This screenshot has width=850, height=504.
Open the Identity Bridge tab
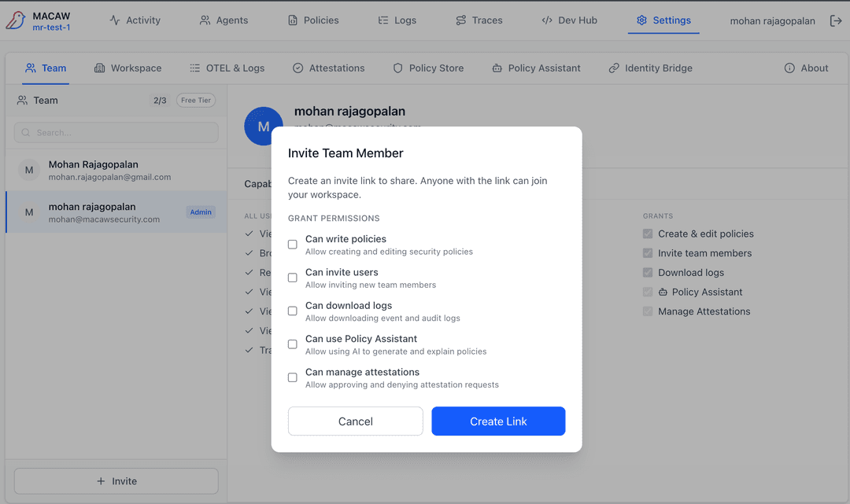(x=650, y=68)
